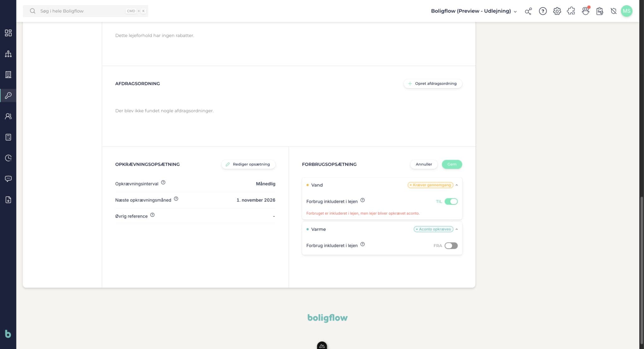The height and width of the screenshot is (349, 644).
Task: Click info icon next to Næste opkrævningsmåned
Action: (x=176, y=199)
